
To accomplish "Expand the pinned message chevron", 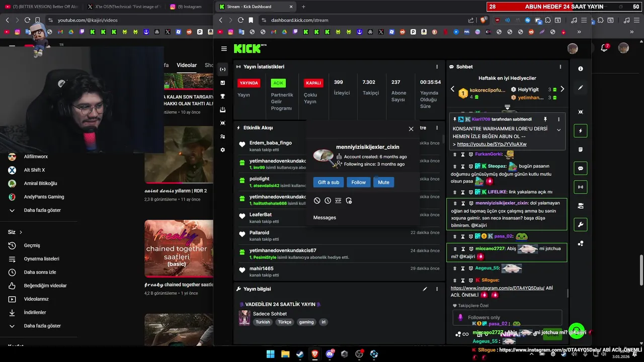I will tap(558, 130).
